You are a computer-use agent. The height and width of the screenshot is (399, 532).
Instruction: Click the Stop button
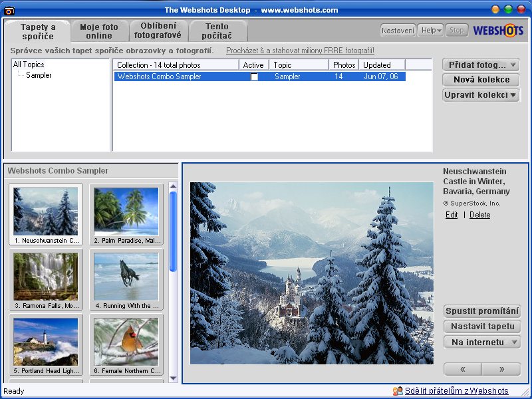point(457,31)
